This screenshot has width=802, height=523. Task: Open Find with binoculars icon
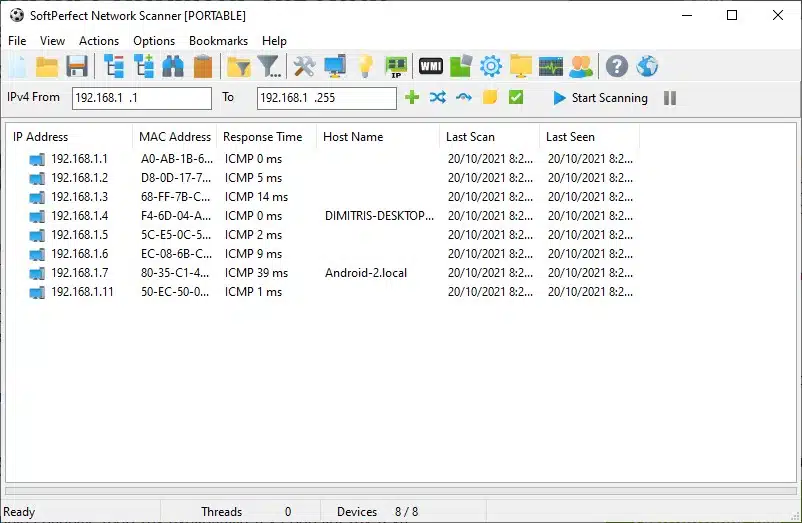[x=173, y=67]
